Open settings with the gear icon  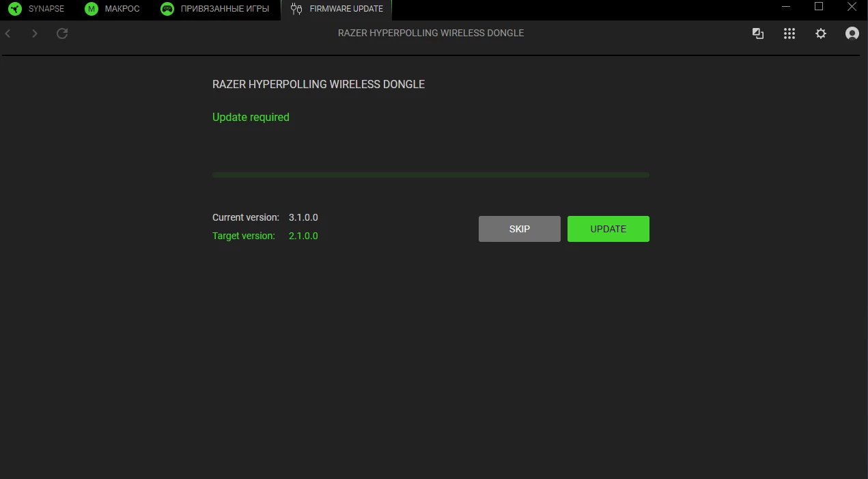821,33
